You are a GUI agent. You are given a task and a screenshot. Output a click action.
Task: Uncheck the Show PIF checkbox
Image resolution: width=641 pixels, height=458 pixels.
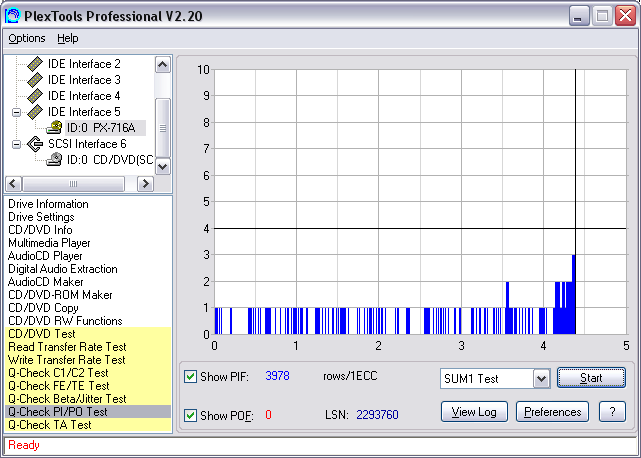click(x=190, y=376)
